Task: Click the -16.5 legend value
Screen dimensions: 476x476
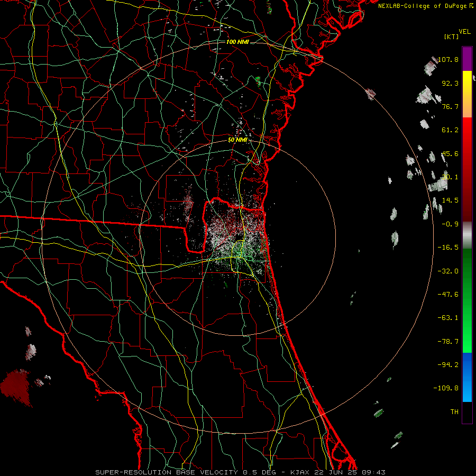Action: coord(448,248)
